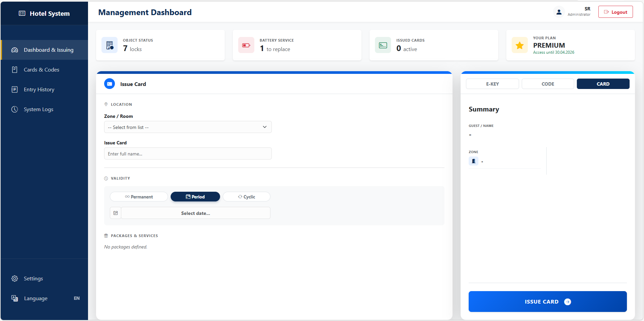Click the user profile avatar icon
Screen dimensions: 644x321
pos(559,11)
